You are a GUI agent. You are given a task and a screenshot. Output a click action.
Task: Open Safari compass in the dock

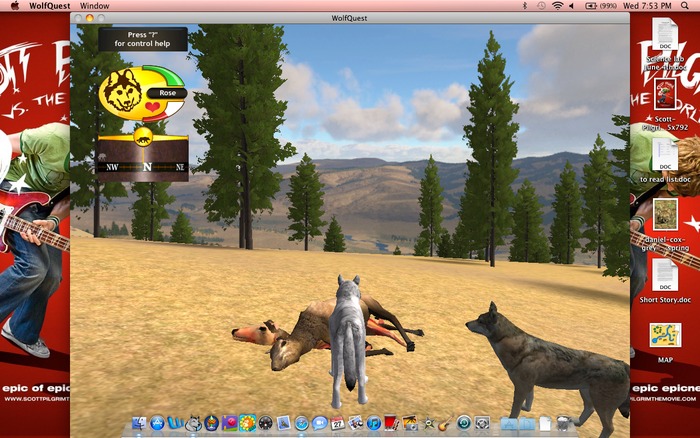click(x=301, y=423)
